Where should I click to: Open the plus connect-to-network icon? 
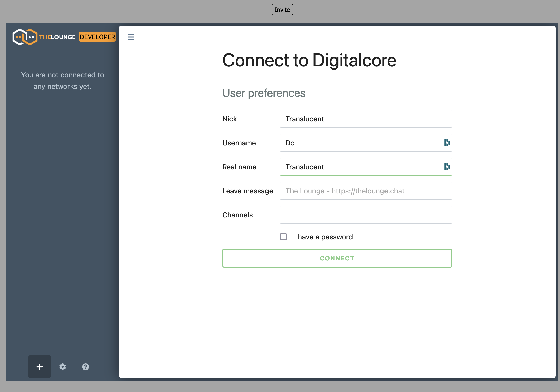coord(40,367)
